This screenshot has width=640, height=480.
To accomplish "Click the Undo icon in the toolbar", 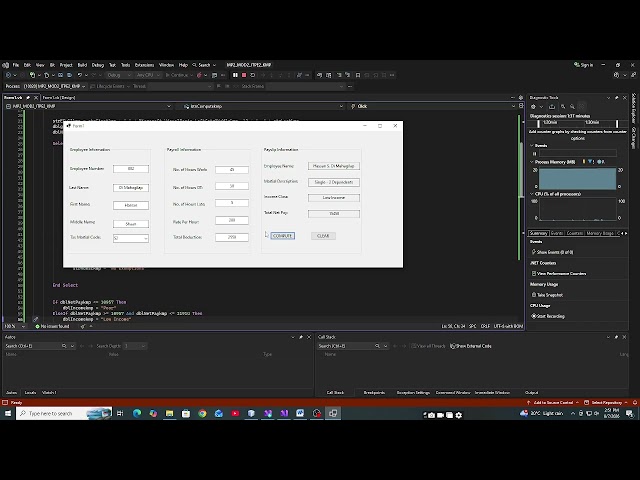I will tap(80, 75).
